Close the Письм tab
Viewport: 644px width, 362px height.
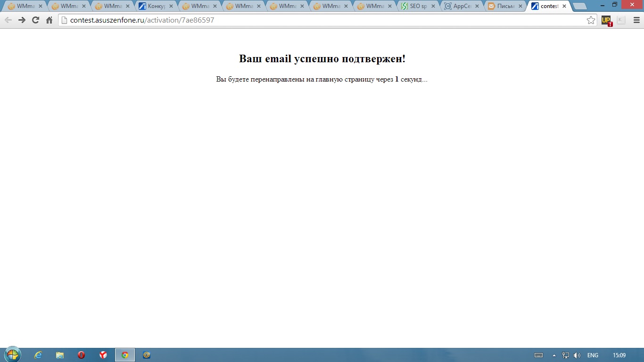pos(520,7)
